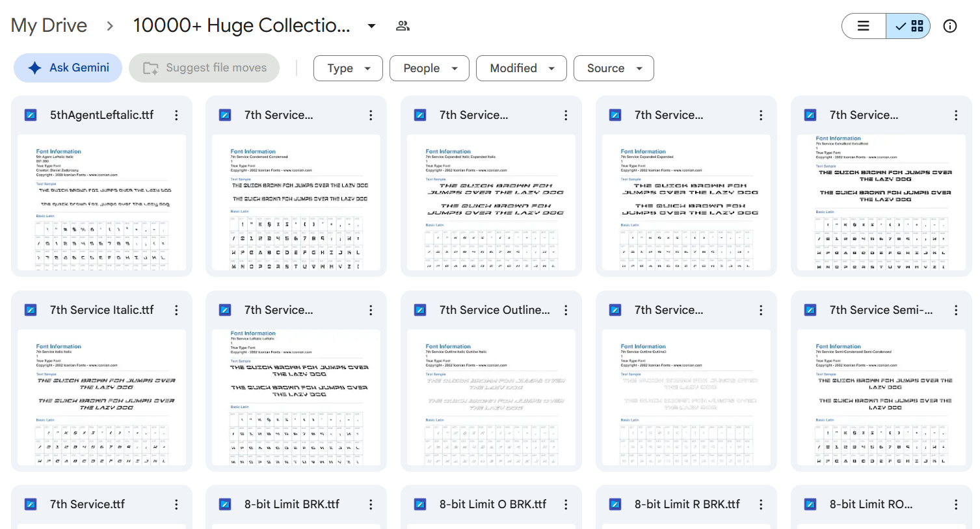The width and height of the screenshot is (980, 529).
Task: Open three-dot menu for 8-bit Limit RO file
Action: 956,504
